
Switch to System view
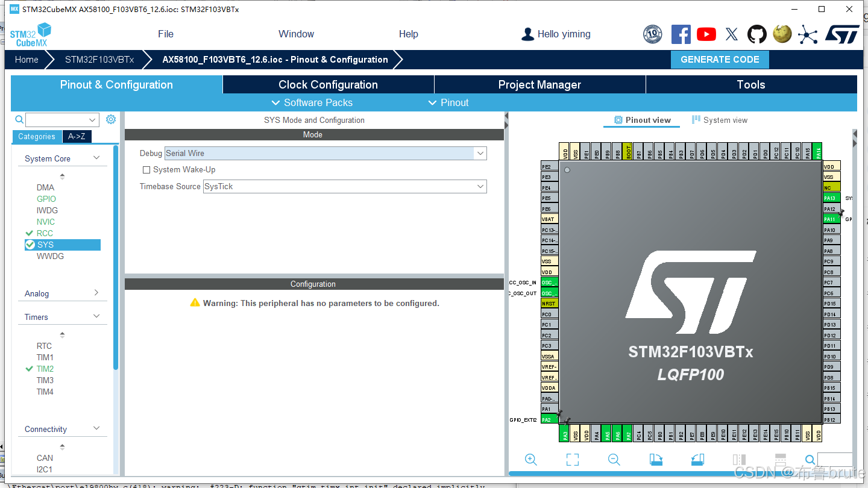tap(720, 120)
